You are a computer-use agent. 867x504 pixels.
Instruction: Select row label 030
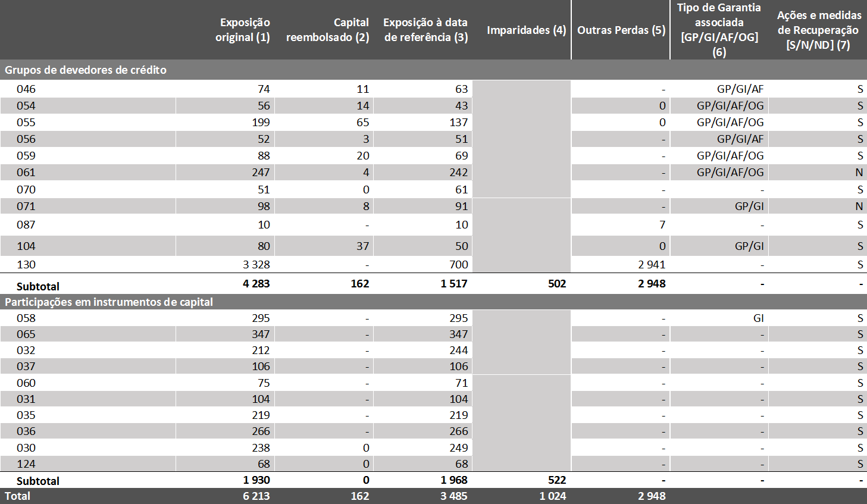point(26,447)
